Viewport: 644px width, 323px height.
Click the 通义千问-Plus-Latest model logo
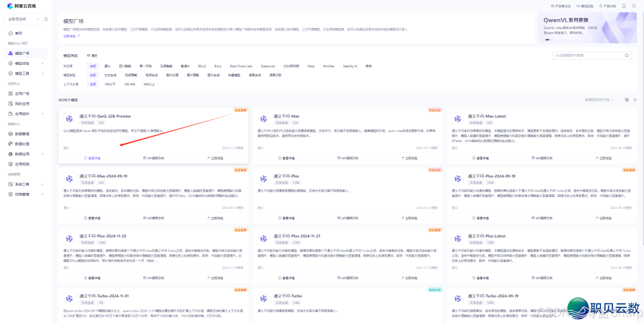(x=457, y=239)
